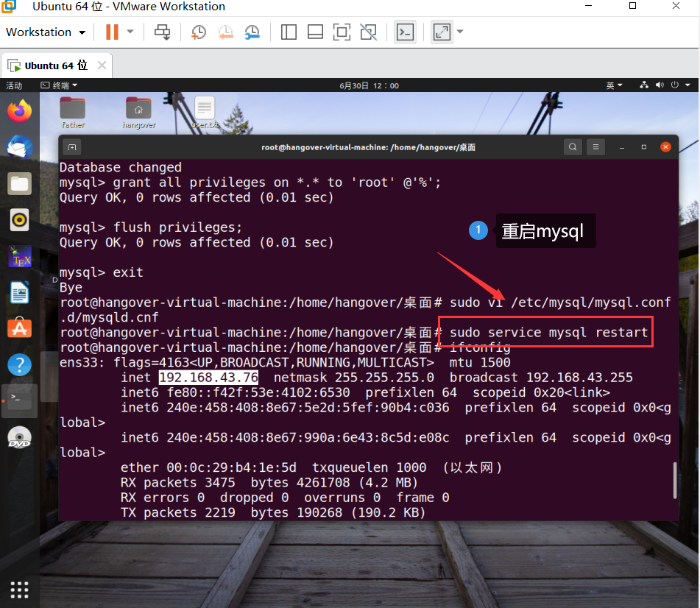Click the 'Database changed' line

point(121,167)
